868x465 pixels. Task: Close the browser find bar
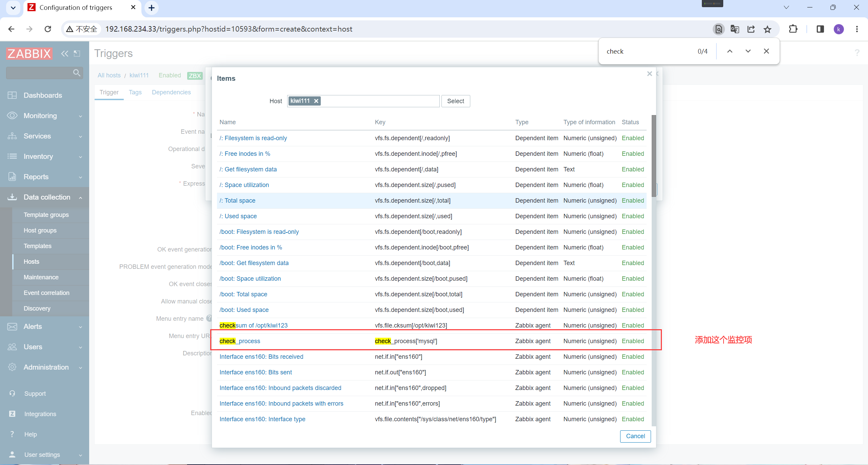tap(766, 51)
